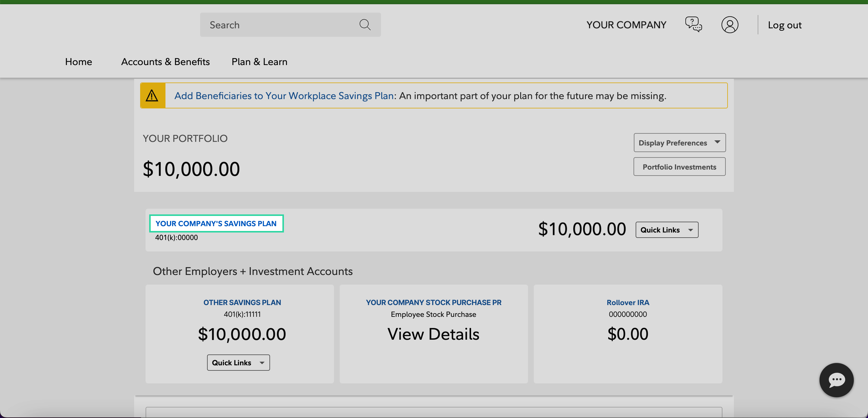
Task: Open the Accounts & Benefits menu tab
Action: click(165, 61)
